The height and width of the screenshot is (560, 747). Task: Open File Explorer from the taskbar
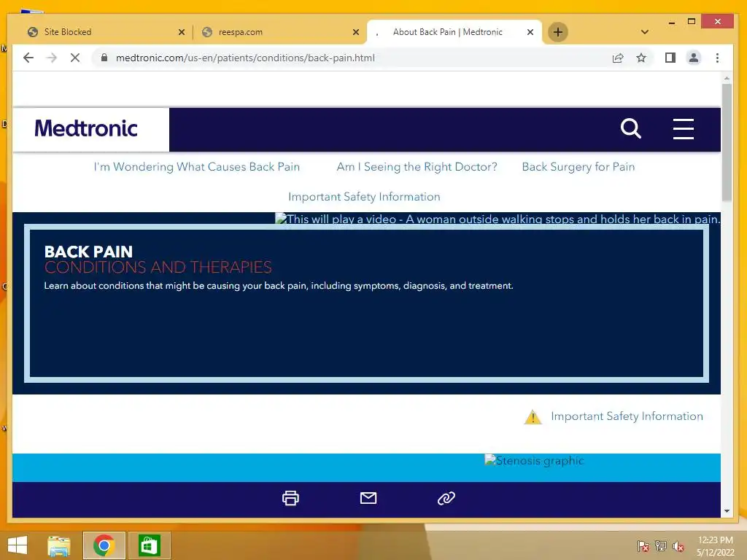(59, 545)
